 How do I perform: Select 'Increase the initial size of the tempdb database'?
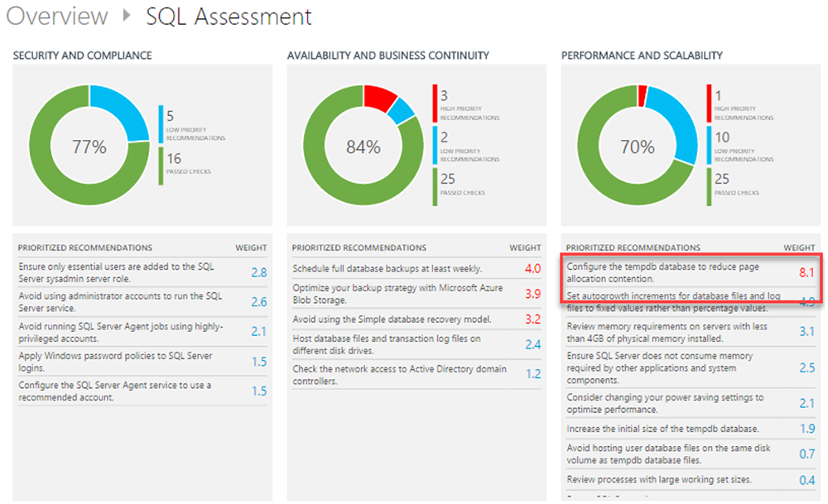click(x=662, y=429)
